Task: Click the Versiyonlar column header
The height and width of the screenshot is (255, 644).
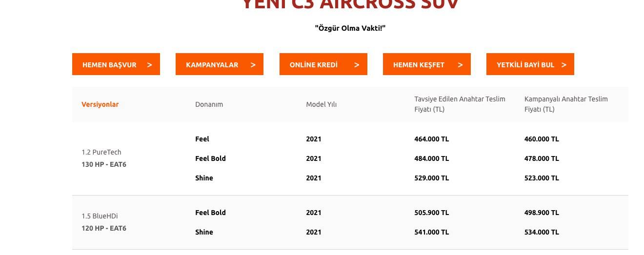Action: tap(100, 104)
